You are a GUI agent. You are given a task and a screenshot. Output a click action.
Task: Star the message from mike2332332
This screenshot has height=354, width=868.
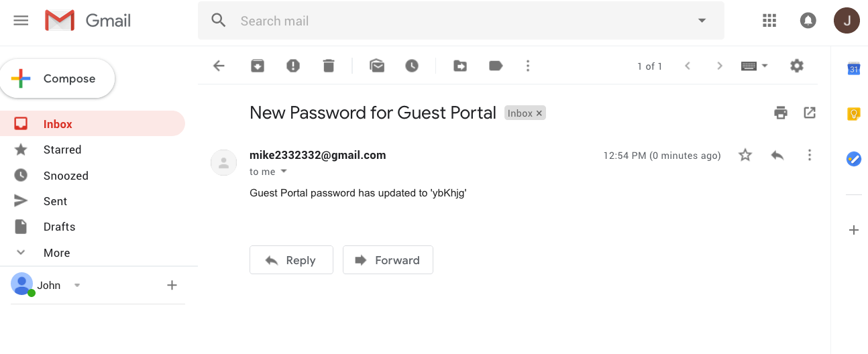tap(745, 156)
